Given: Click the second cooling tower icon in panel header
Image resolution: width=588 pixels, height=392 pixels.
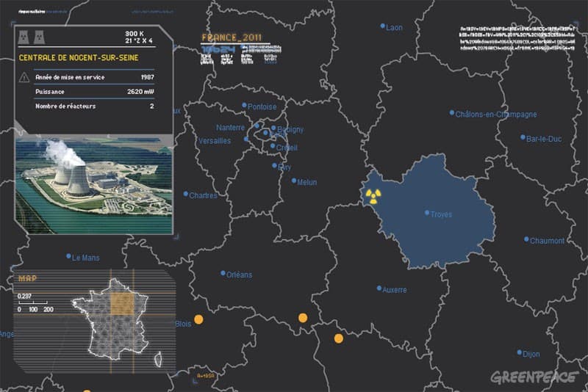Looking at the screenshot, I should (x=37, y=38).
